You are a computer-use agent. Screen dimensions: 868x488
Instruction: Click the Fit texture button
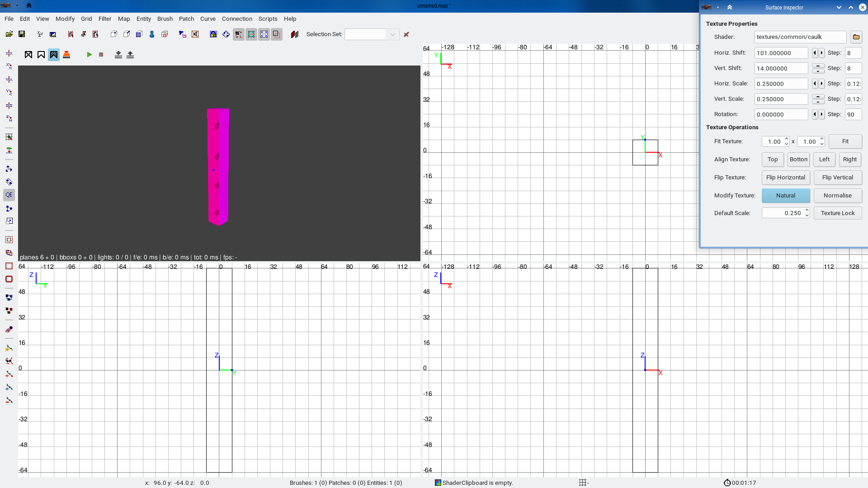[845, 141]
